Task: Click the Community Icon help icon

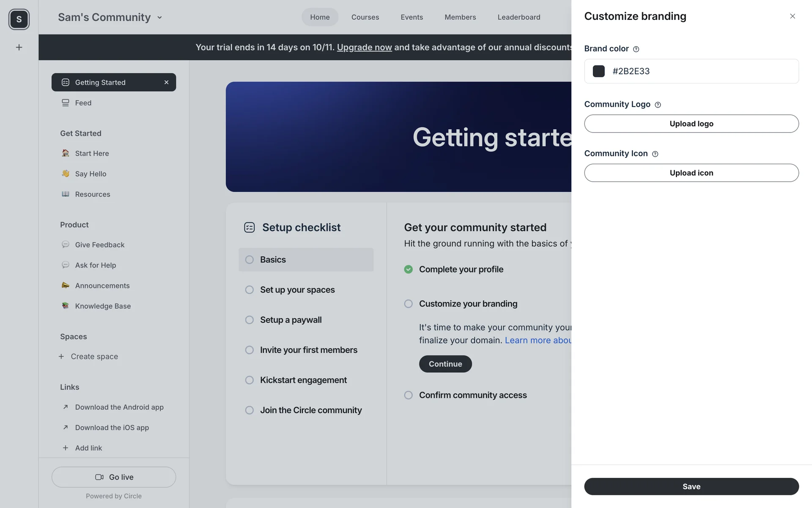Action: click(655, 154)
